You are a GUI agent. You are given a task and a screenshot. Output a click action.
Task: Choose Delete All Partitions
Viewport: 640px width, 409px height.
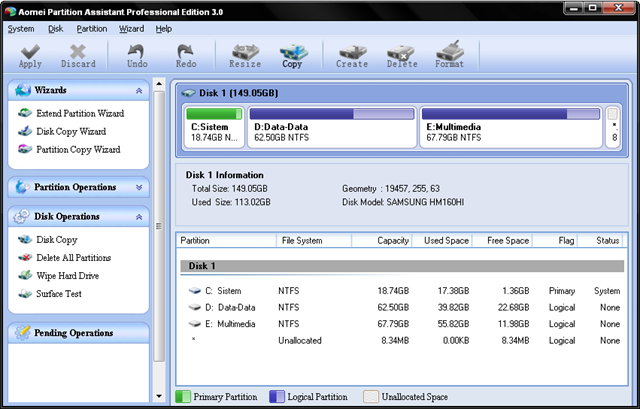73,258
